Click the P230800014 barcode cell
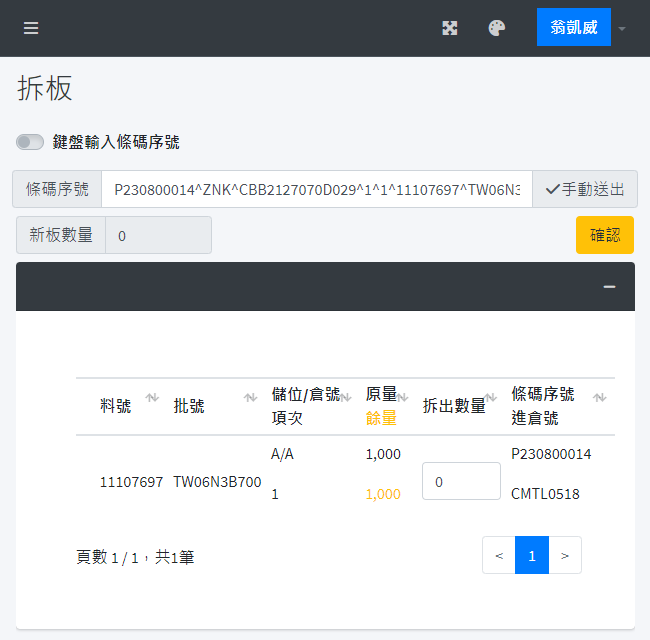The width and height of the screenshot is (650, 640). pos(551,454)
